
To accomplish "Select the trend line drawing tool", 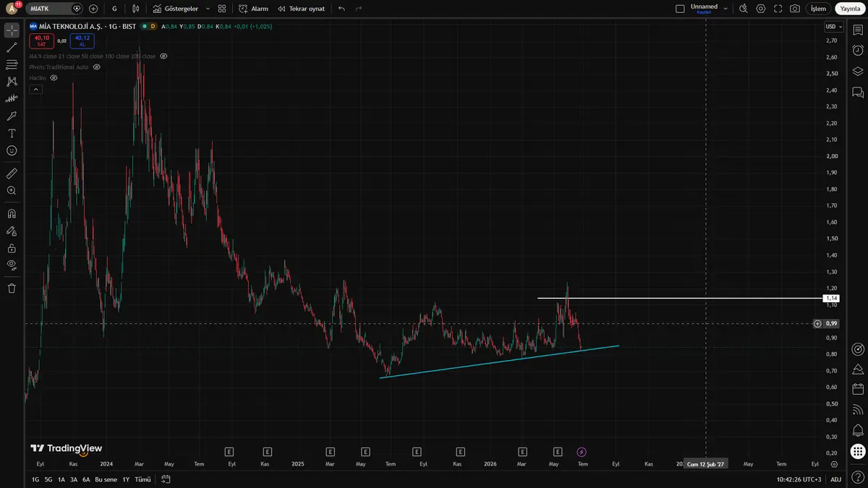I will [12, 48].
